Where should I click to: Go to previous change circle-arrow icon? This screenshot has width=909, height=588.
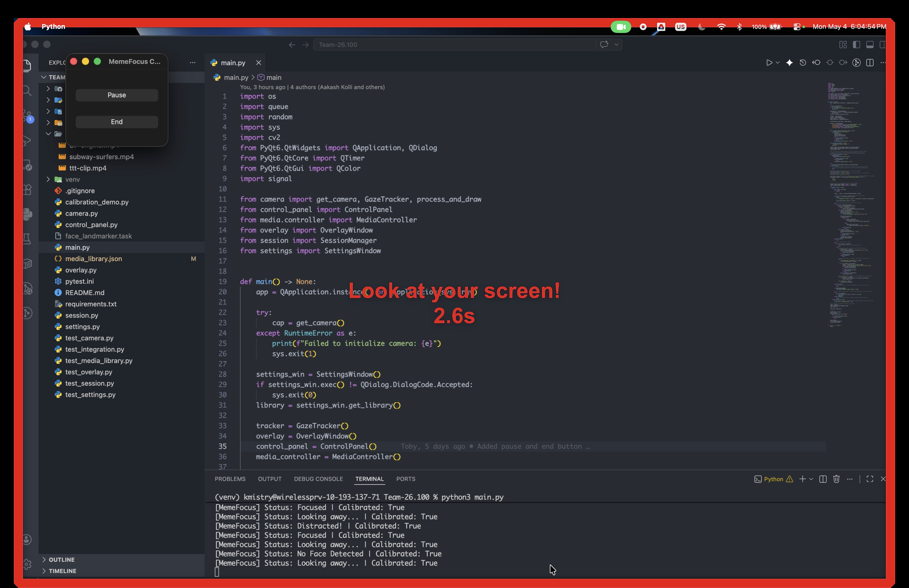click(816, 63)
